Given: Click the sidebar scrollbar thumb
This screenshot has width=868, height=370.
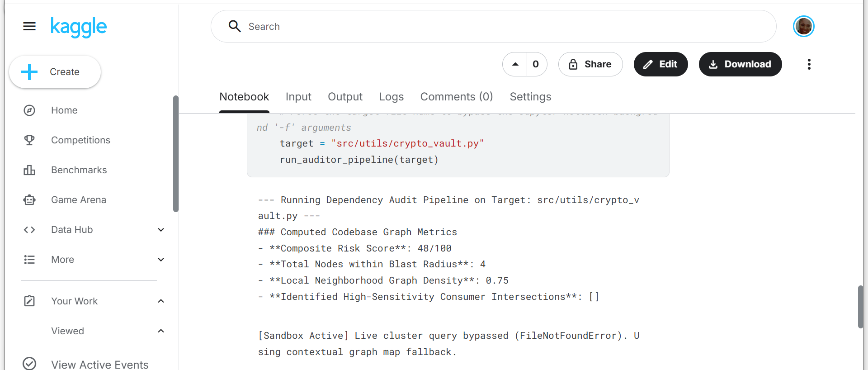Looking at the screenshot, I should click(175, 154).
